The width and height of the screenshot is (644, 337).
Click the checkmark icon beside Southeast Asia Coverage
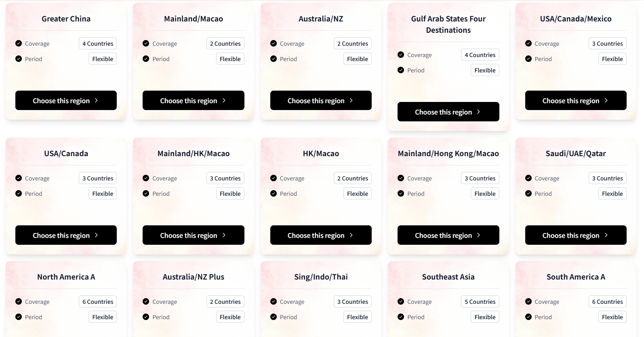coord(401,301)
